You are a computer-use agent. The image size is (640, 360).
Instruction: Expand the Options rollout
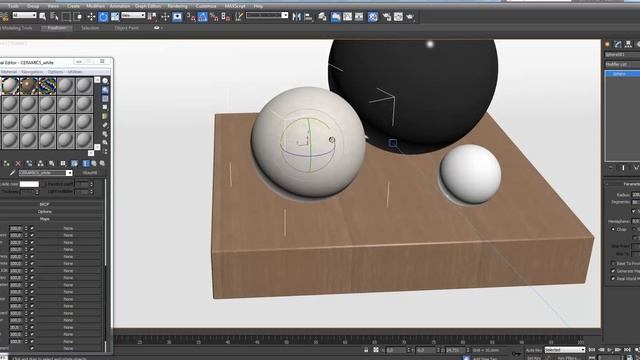pyautogui.click(x=44, y=212)
